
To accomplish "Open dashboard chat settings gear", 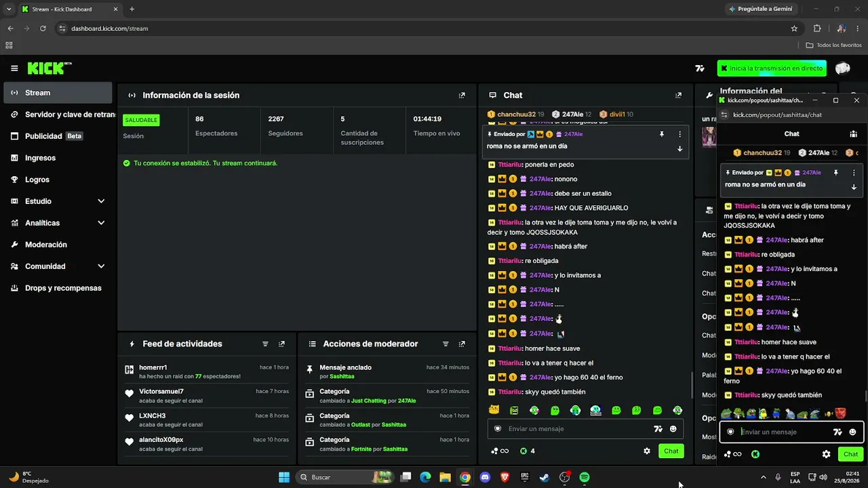I will (647, 451).
